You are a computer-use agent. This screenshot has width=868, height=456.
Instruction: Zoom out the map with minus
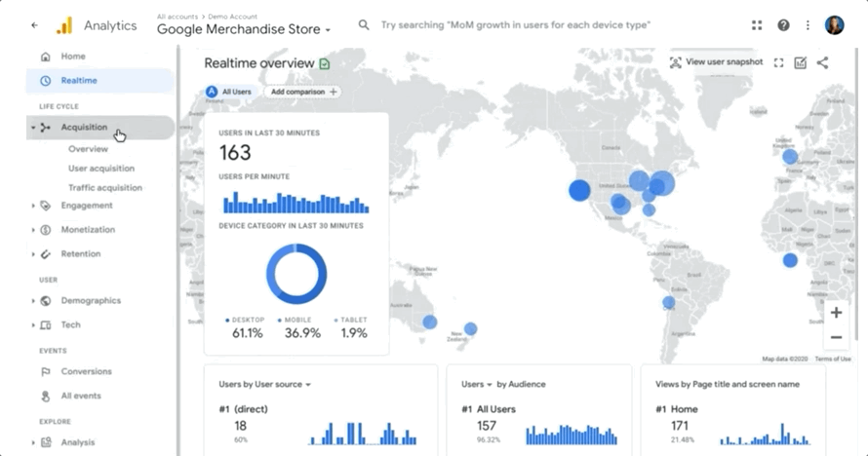click(x=836, y=337)
